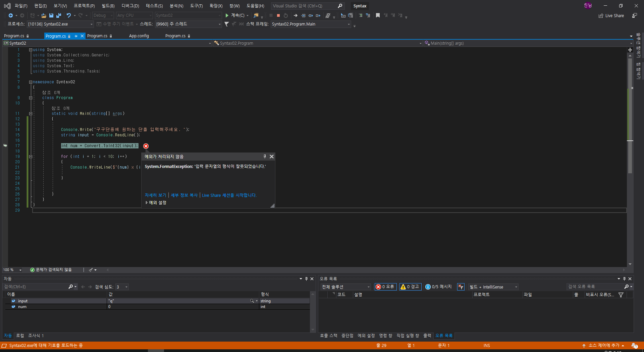Image resolution: width=644 pixels, height=352 pixels.
Task: Toggle pin on the active Program.cs tab
Action: [x=76, y=36]
